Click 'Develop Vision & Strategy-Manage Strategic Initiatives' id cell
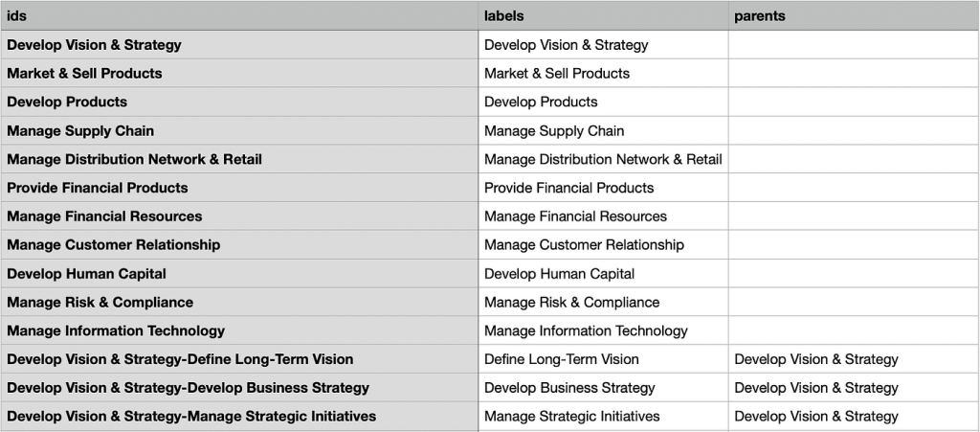The width and height of the screenshot is (980, 432). 239,417
